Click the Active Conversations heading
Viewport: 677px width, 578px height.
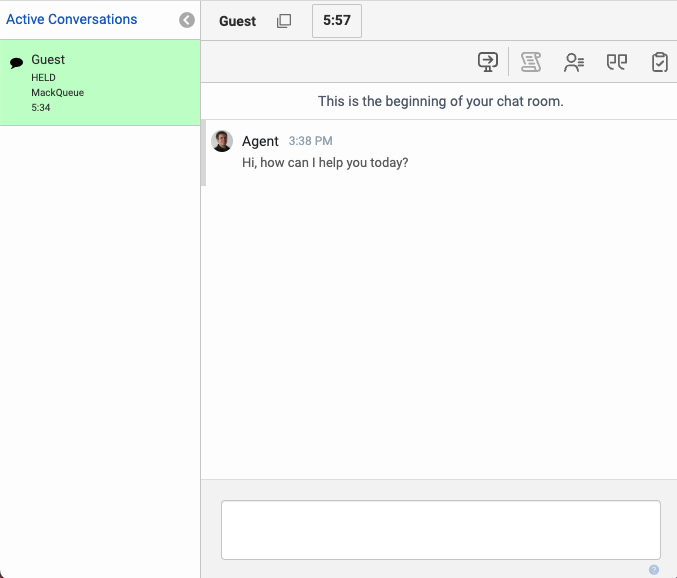pyautogui.click(x=72, y=19)
